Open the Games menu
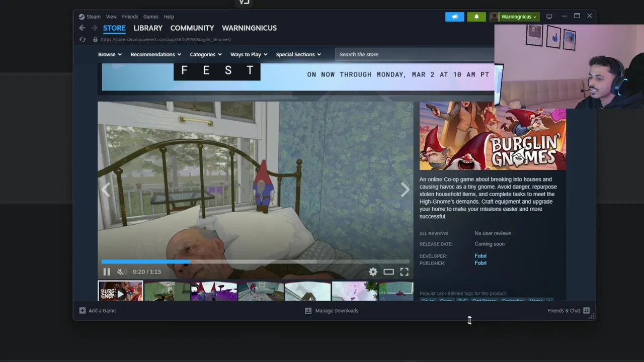The height and width of the screenshot is (362, 644). coord(151,17)
